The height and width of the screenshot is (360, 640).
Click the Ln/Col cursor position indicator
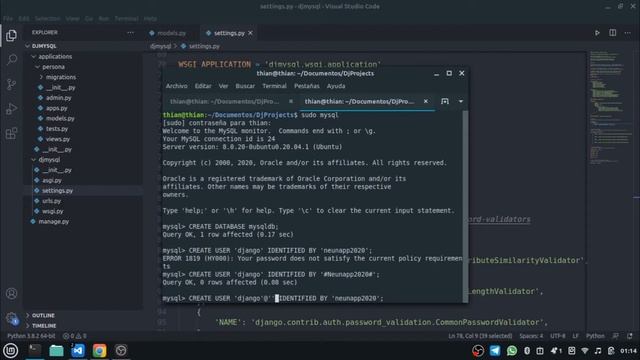(x=480, y=336)
